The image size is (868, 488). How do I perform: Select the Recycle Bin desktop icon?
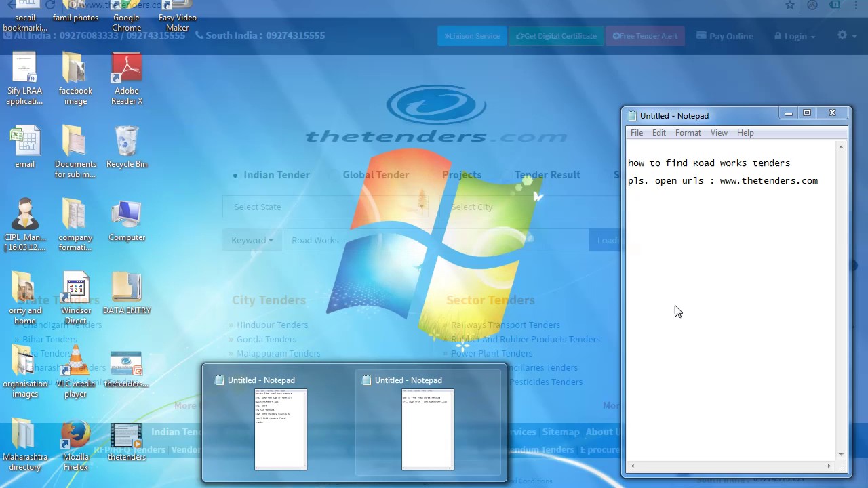point(127,146)
